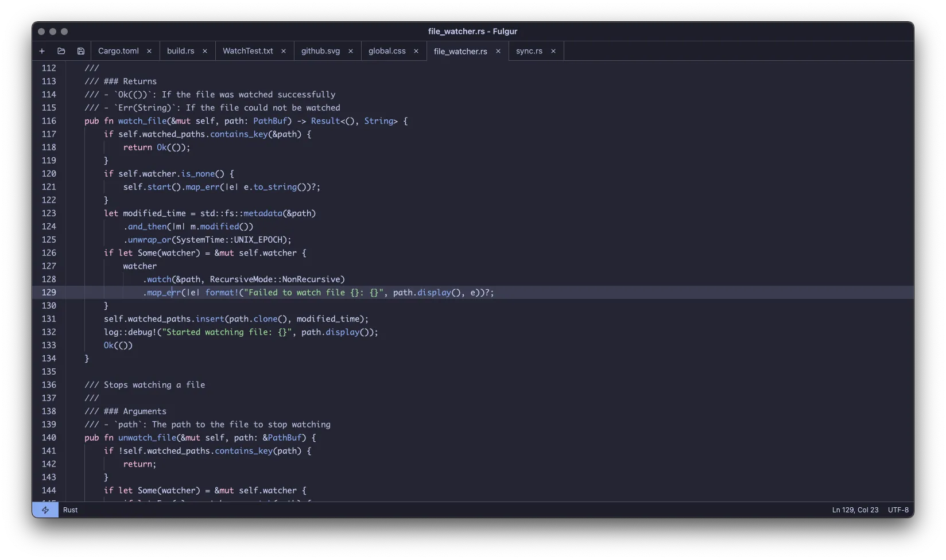Open a file using folder icon
Viewport: 946px width, 560px height.
click(x=61, y=51)
